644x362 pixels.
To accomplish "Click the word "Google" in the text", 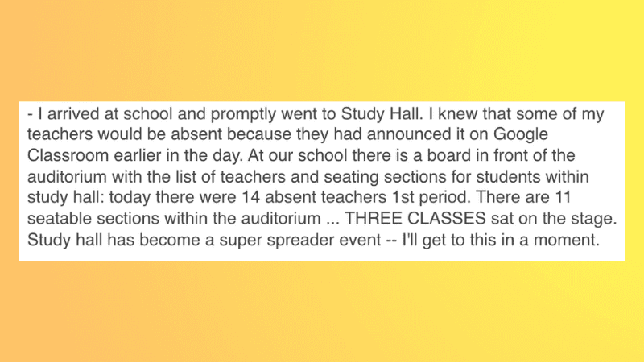I will click(521, 135).
